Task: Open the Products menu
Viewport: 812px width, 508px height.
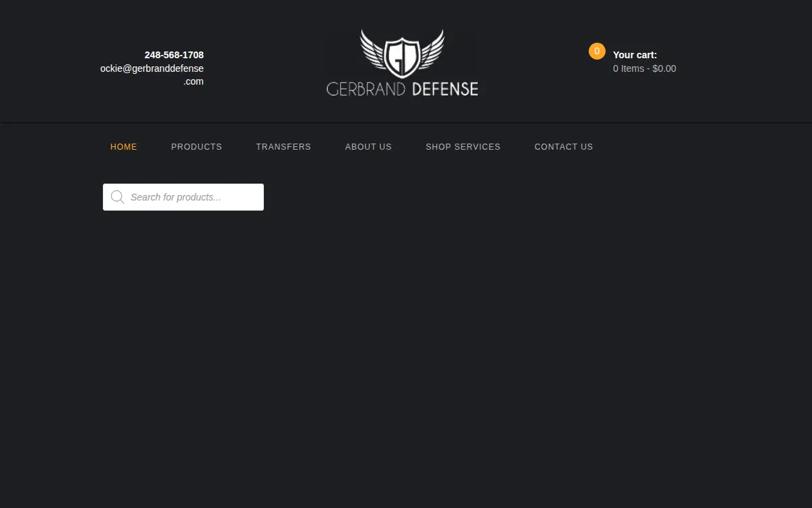Action: (196, 147)
